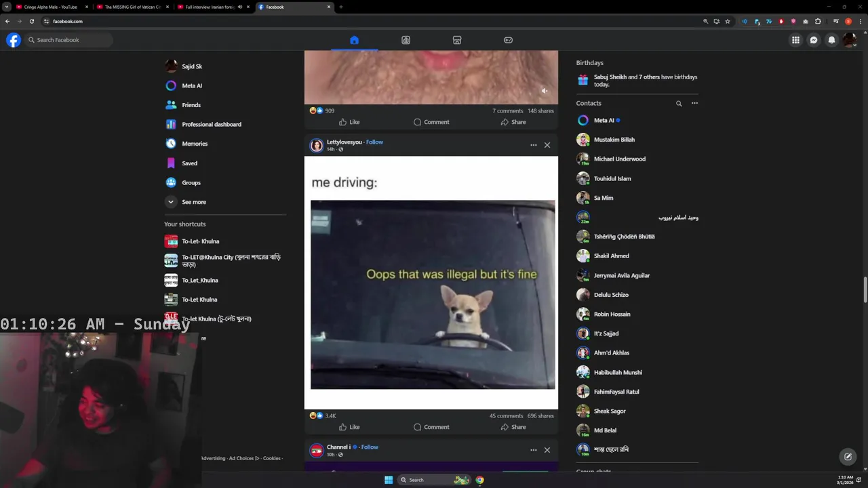Open Channel i post options menu
This screenshot has height=488, width=868.
(534, 450)
